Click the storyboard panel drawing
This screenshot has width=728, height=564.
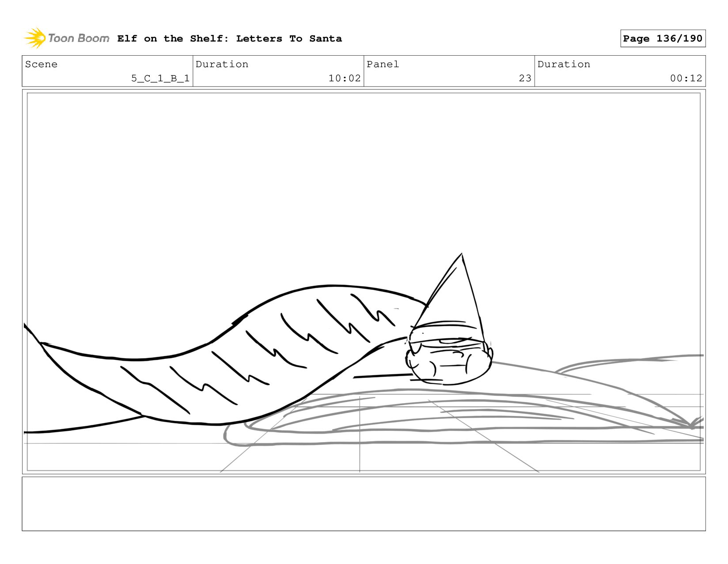(x=364, y=282)
